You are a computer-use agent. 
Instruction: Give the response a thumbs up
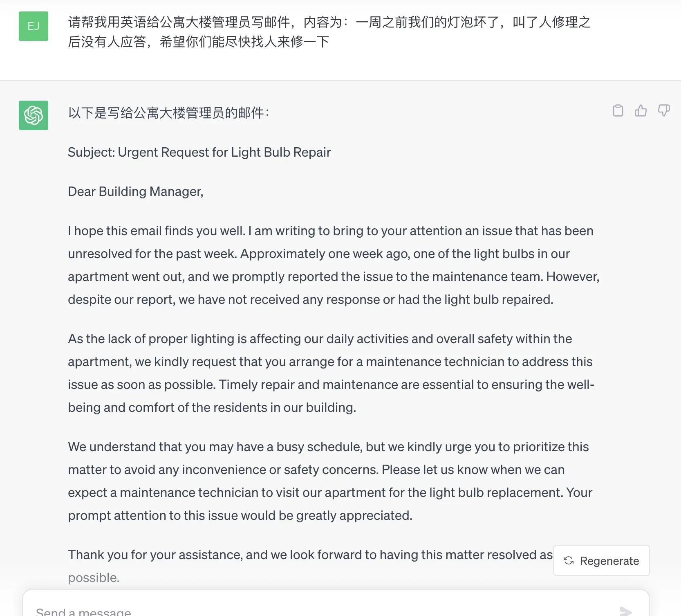641,111
